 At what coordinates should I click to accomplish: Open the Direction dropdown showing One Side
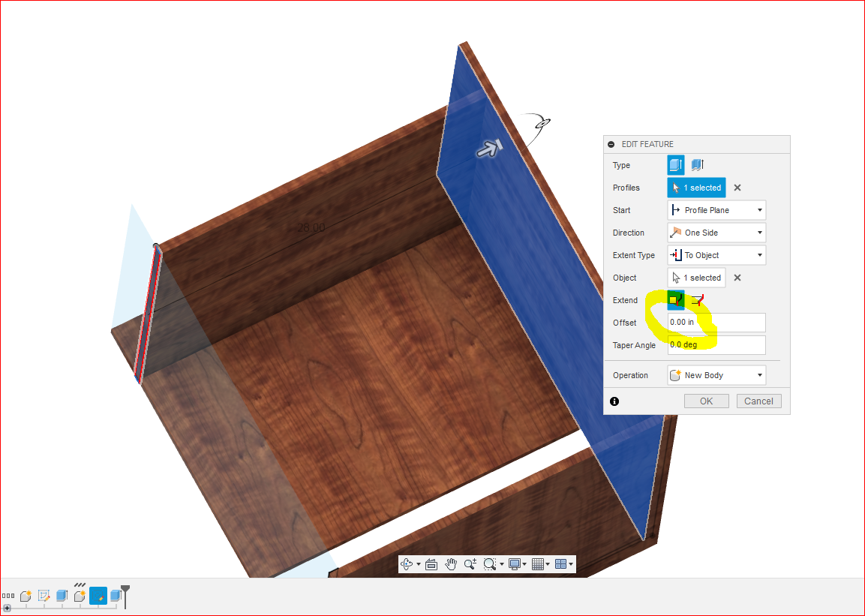tap(716, 232)
